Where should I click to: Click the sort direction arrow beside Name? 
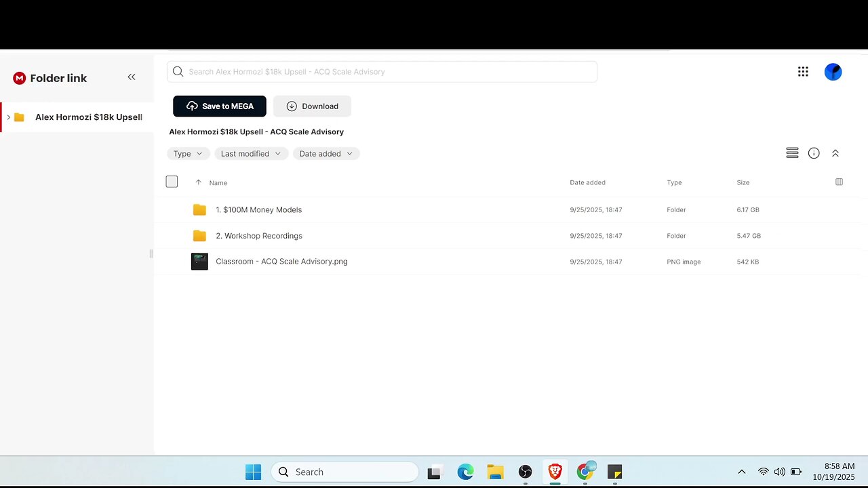tap(198, 182)
